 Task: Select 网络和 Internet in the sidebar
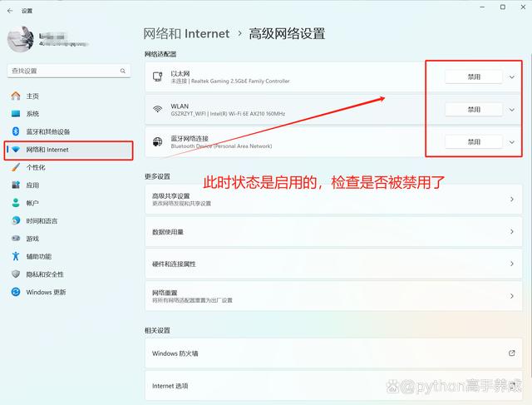69,150
